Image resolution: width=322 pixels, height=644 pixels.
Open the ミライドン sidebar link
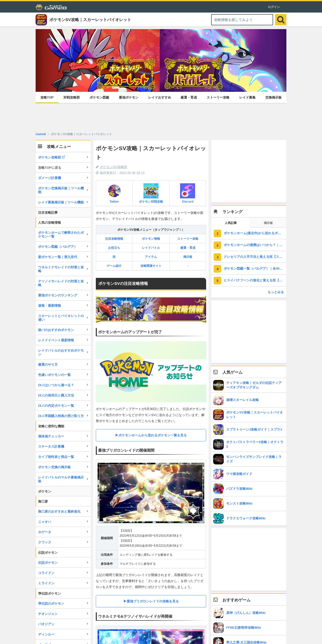pos(63,583)
